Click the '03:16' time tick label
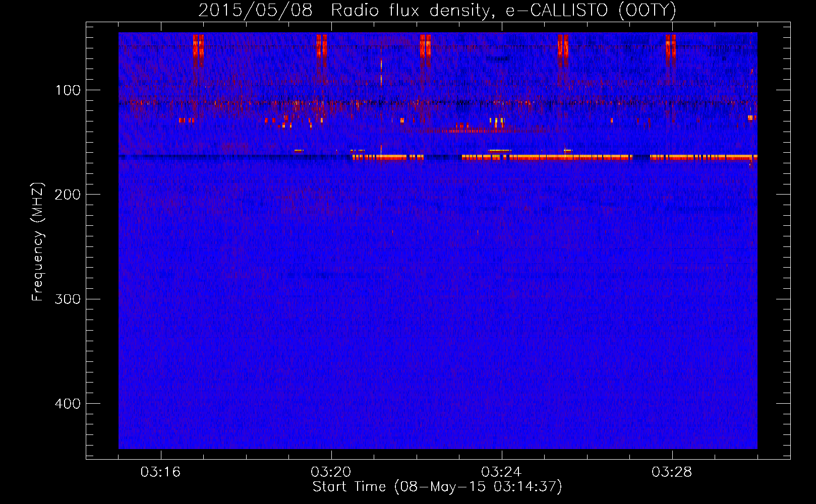This screenshot has height=504, width=816. pos(160,472)
